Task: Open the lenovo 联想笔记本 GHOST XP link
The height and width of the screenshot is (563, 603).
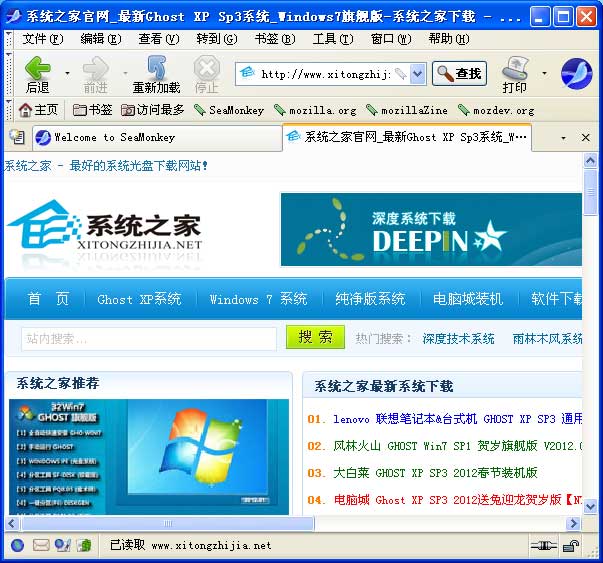Action: pyautogui.click(x=458, y=419)
